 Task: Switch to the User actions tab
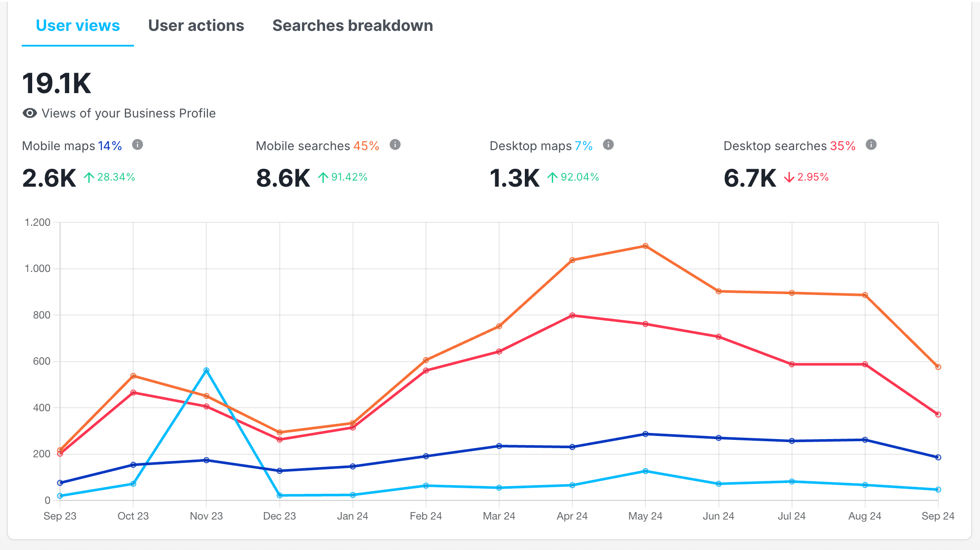[x=196, y=26]
